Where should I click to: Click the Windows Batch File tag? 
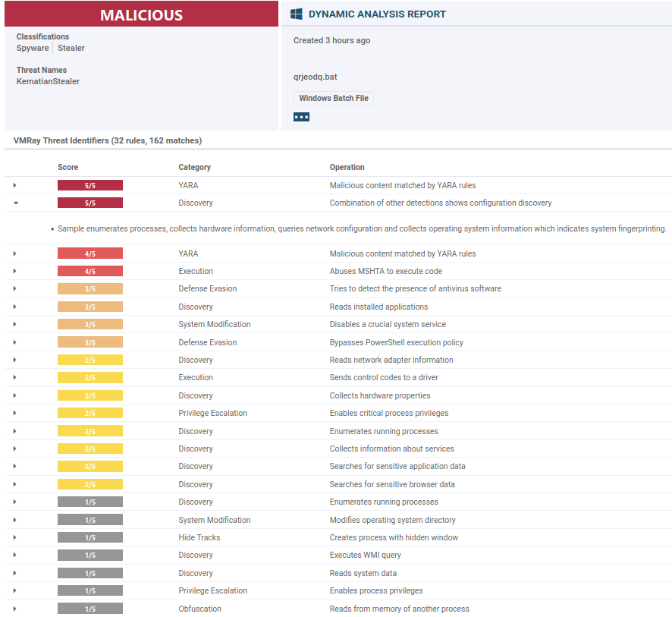[x=334, y=98]
